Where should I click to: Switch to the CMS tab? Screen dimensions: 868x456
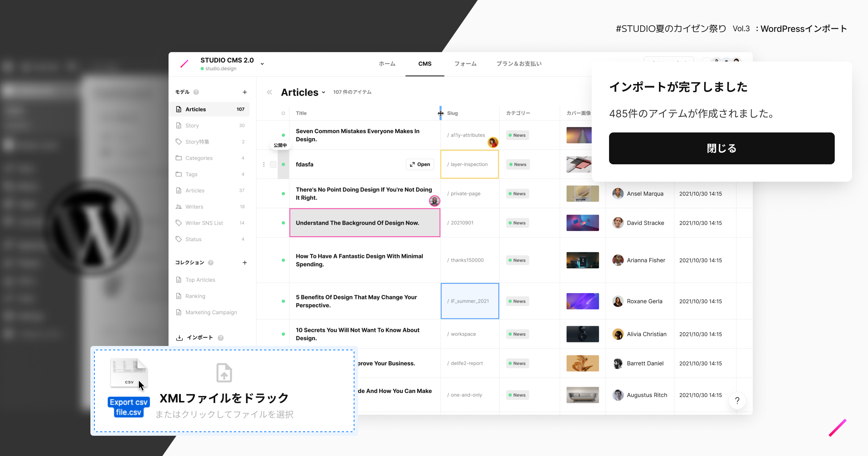(425, 64)
